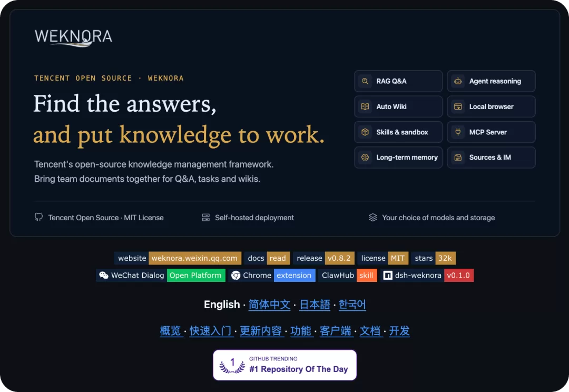This screenshot has width=569, height=392.
Task: Click the Tencent's open-source knowledge management framework line
Action: pyautogui.click(x=154, y=164)
